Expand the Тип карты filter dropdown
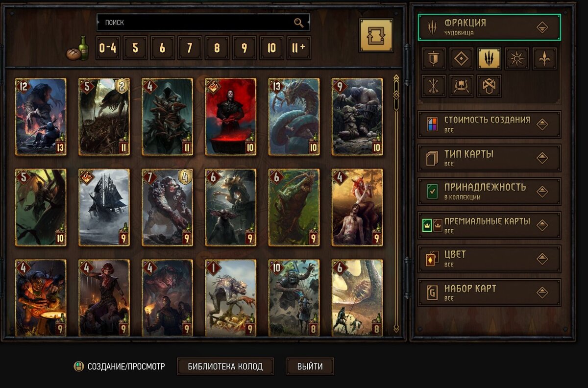 click(489, 158)
